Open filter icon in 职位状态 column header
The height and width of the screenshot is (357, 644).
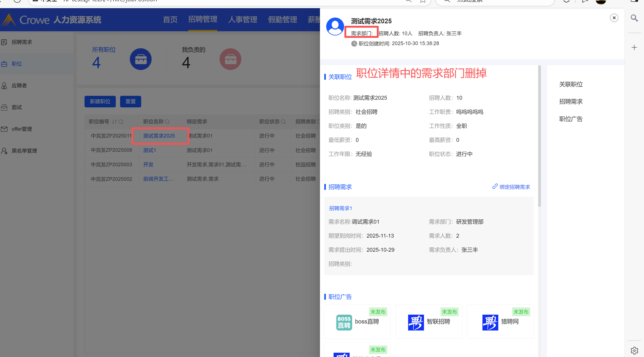[x=283, y=122]
